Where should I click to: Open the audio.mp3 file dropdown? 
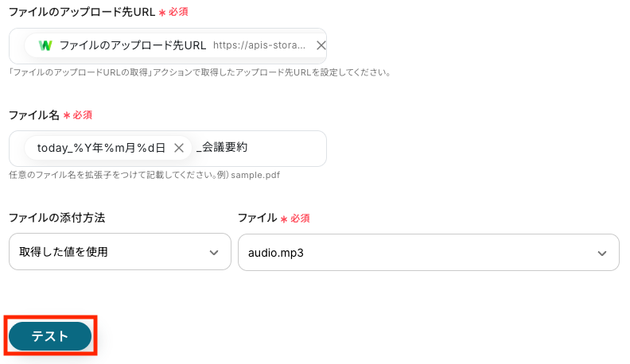click(x=414, y=253)
